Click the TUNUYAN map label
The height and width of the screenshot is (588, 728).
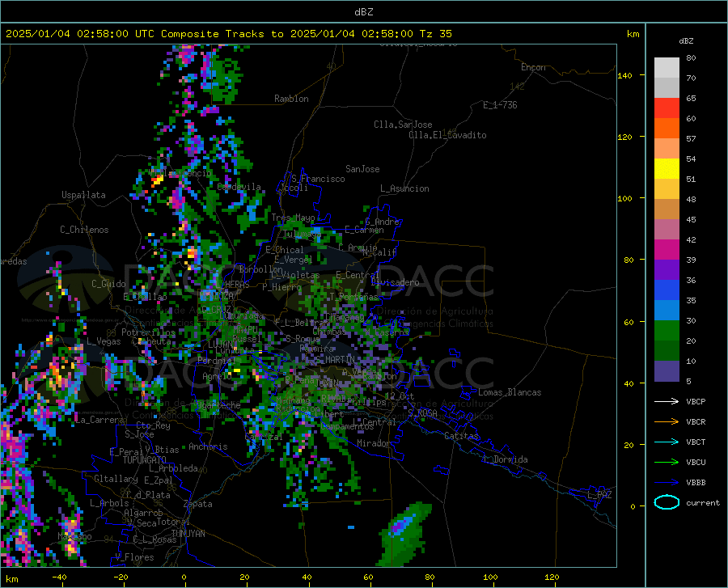coord(188,533)
